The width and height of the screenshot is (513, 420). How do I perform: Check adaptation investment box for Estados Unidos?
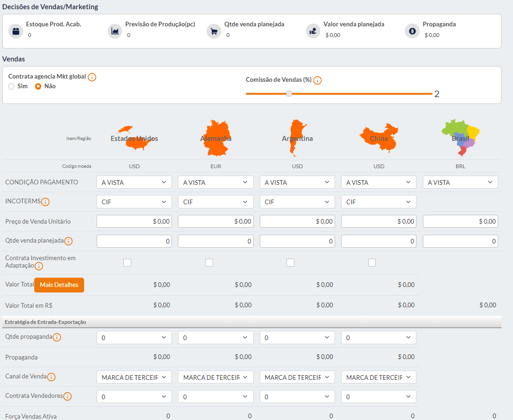click(x=128, y=263)
